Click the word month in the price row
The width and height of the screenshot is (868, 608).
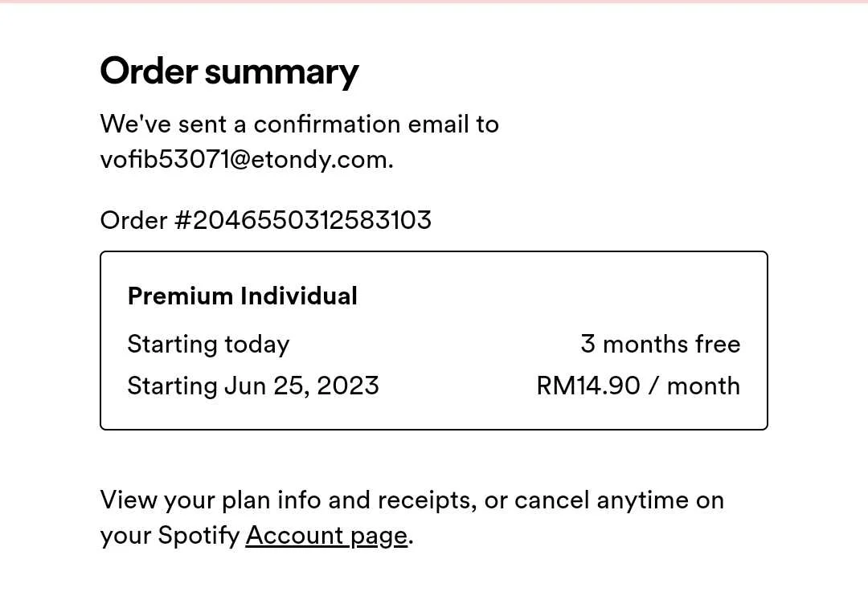[x=703, y=386]
